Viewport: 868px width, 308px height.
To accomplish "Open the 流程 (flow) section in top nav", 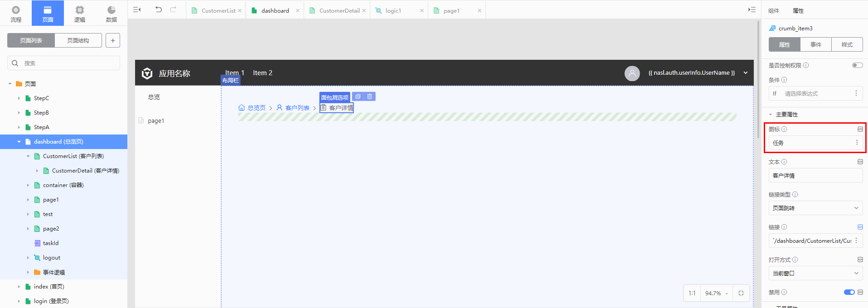I will [x=16, y=14].
